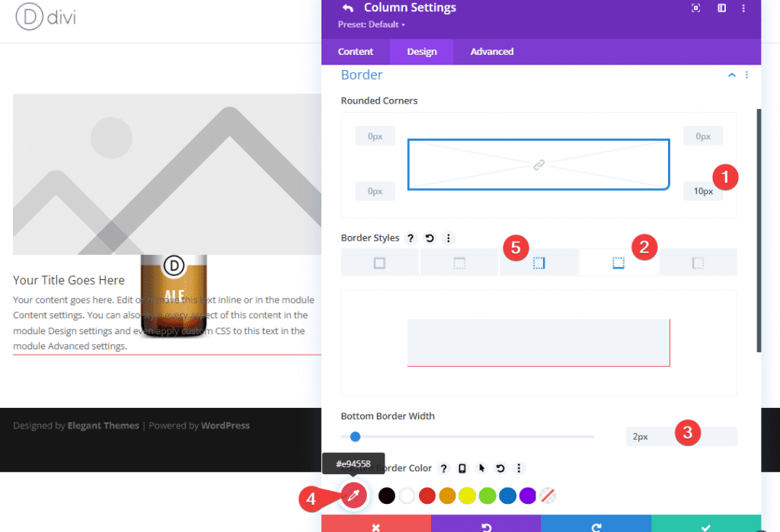The height and width of the screenshot is (532, 780).
Task: Open the eyedropper color picker
Action: 353,495
